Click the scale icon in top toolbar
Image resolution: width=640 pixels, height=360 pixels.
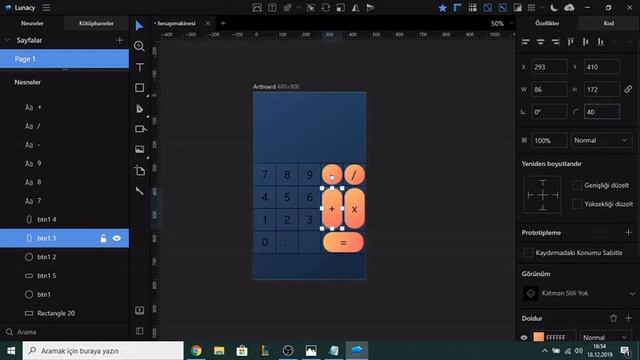pos(340,8)
